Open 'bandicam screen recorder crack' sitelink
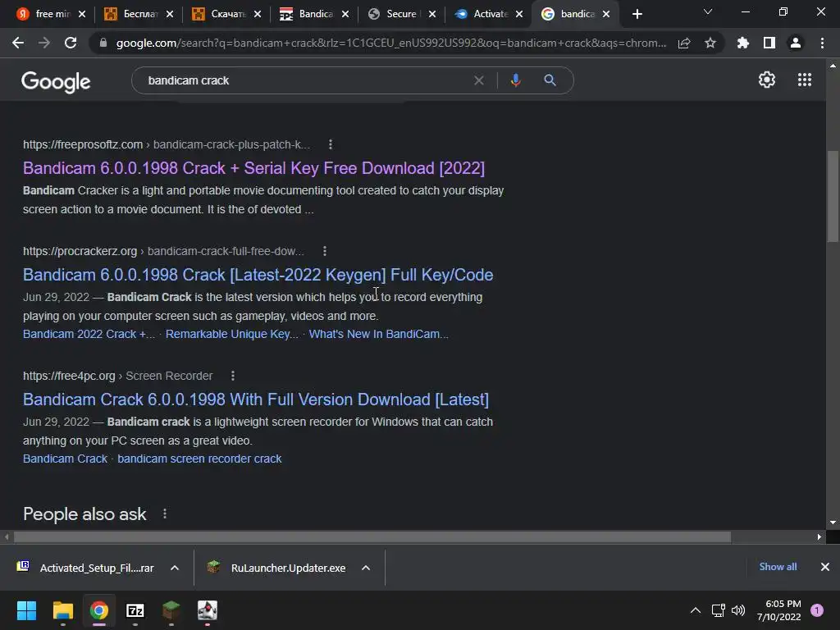The image size is (840, 630). (x=199, y=459)
